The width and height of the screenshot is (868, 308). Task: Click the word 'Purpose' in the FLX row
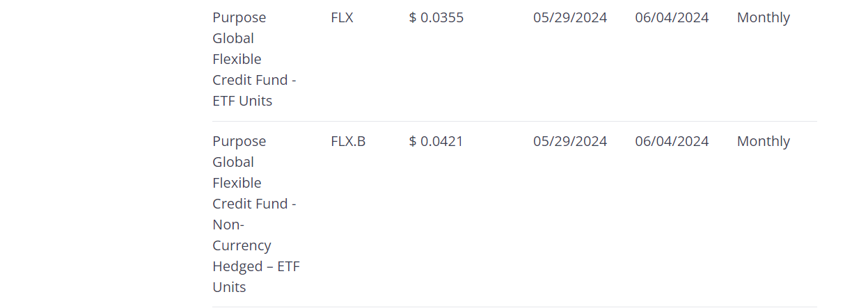pyautogui.click(x=239, y=17)
